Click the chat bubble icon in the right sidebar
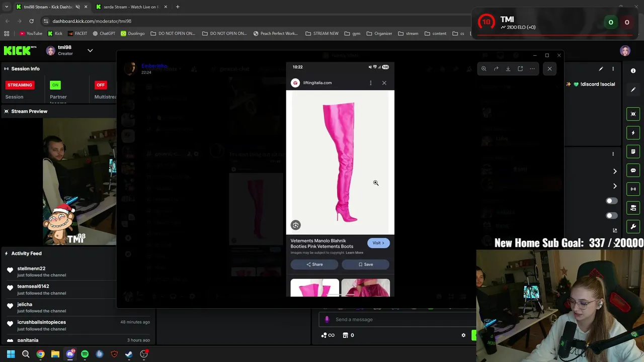The width and height of the screenshot is (644, 362). (x=633, y=170)
